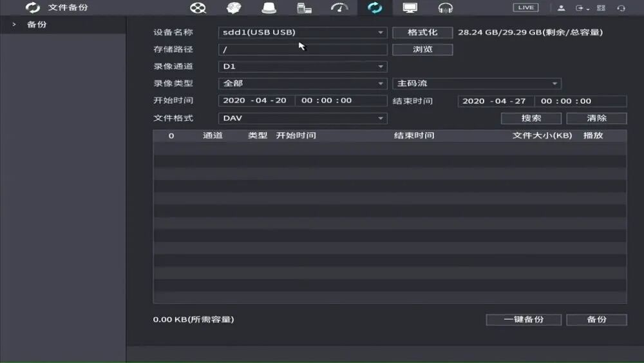Click the 开始时间 time field 00:00:00
The height and width of the screenshot is (363, 644).
pyautogui.click(x=341, y=101)
